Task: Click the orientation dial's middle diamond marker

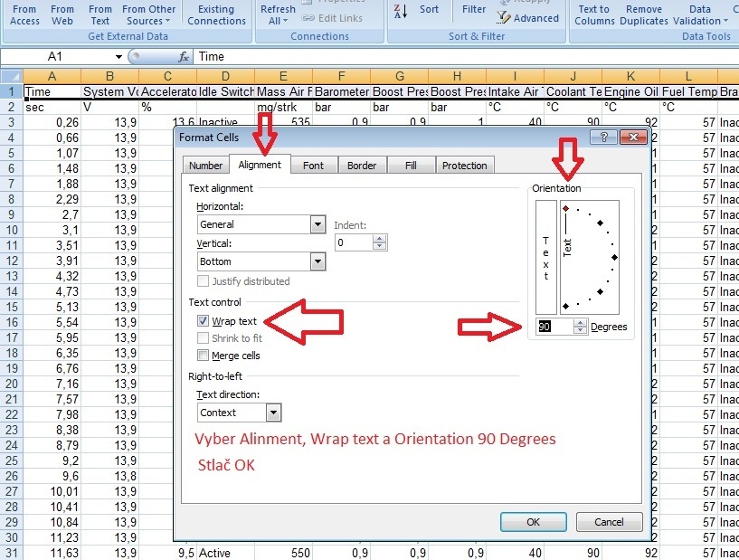Action: coord(615,258)
